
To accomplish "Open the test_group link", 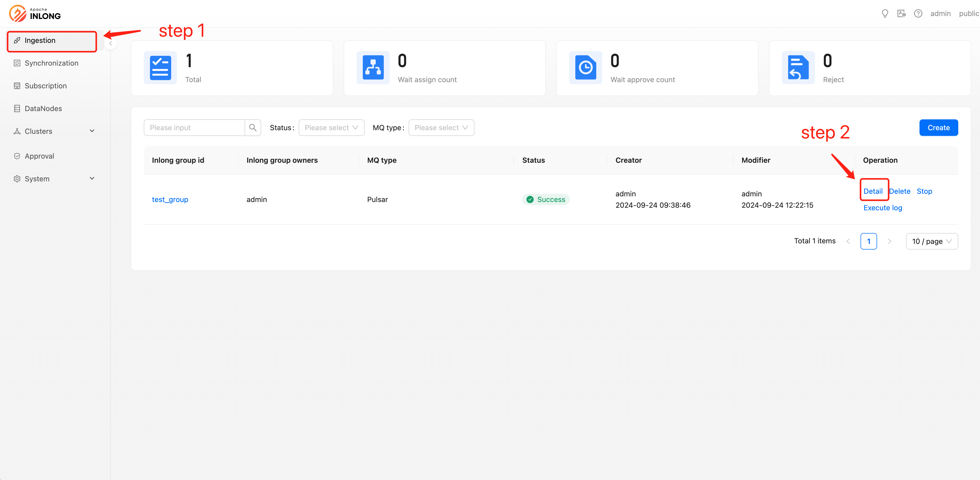I will point(170,199).
